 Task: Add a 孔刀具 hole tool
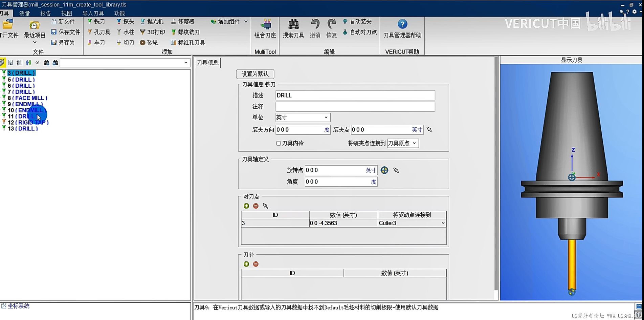[99, 32]
